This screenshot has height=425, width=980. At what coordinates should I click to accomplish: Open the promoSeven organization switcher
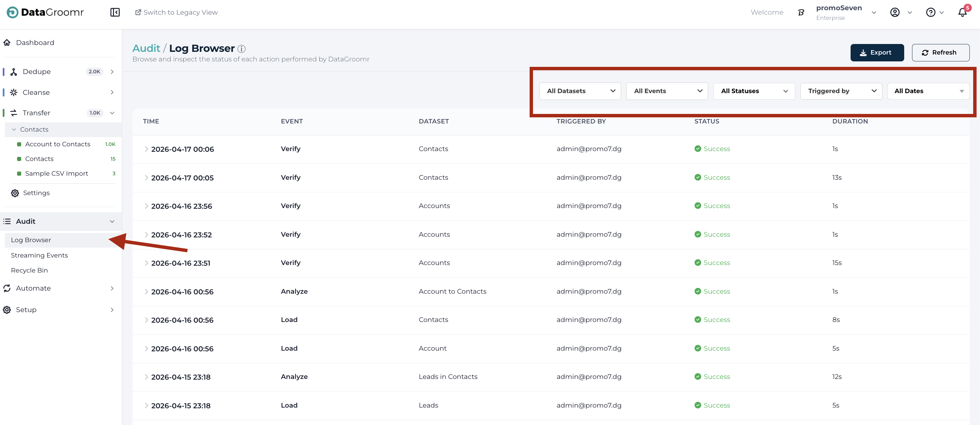[846, 12]
